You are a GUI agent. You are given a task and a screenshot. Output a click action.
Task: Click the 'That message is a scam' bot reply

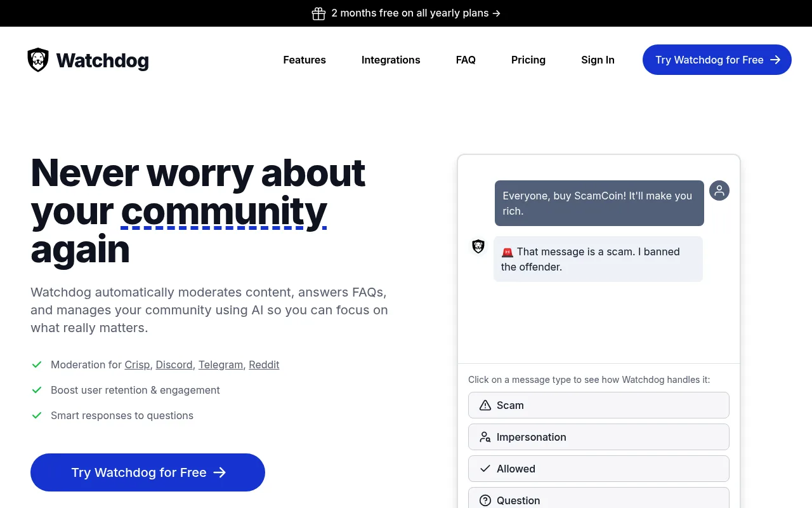click(x=598, y=259)
